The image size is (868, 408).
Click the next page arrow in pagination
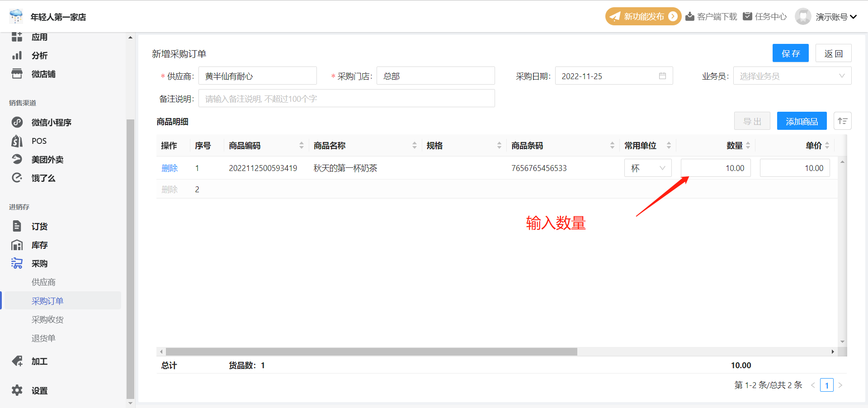click(x=840, y=385)
